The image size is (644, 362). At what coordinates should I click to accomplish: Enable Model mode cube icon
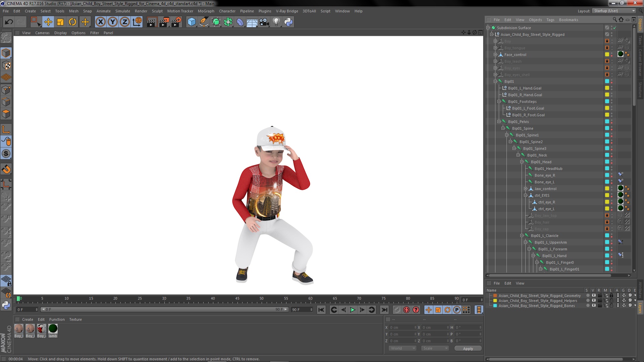pos(6,53)
